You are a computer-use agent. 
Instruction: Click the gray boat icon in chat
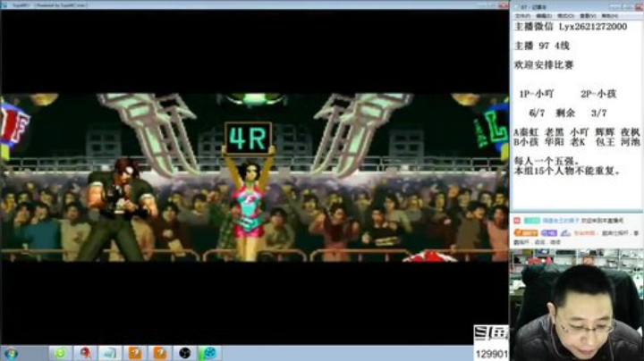(x=565, y=232)
